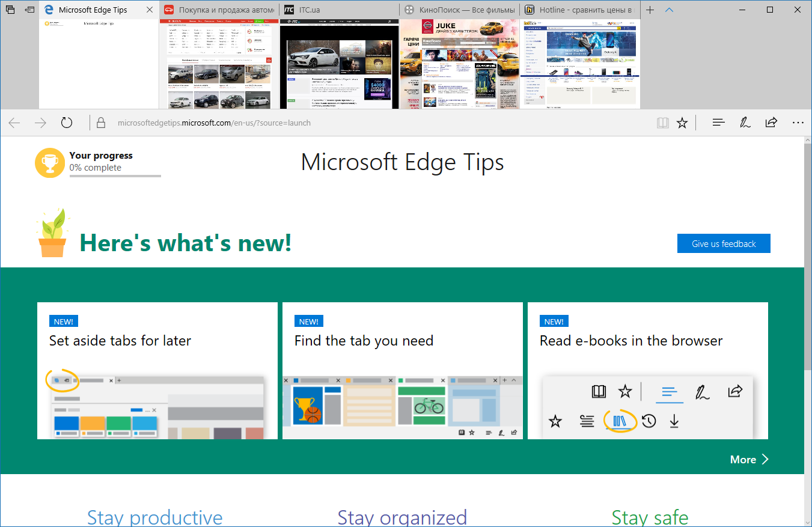The height and width of the screenshot is (527, 812).
Task: Open the tabs you've set aside icon
Action: tap(10, 10)
